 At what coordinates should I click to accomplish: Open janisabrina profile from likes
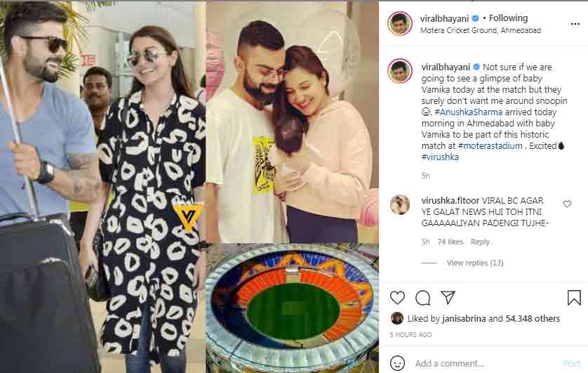click(464, 319)
